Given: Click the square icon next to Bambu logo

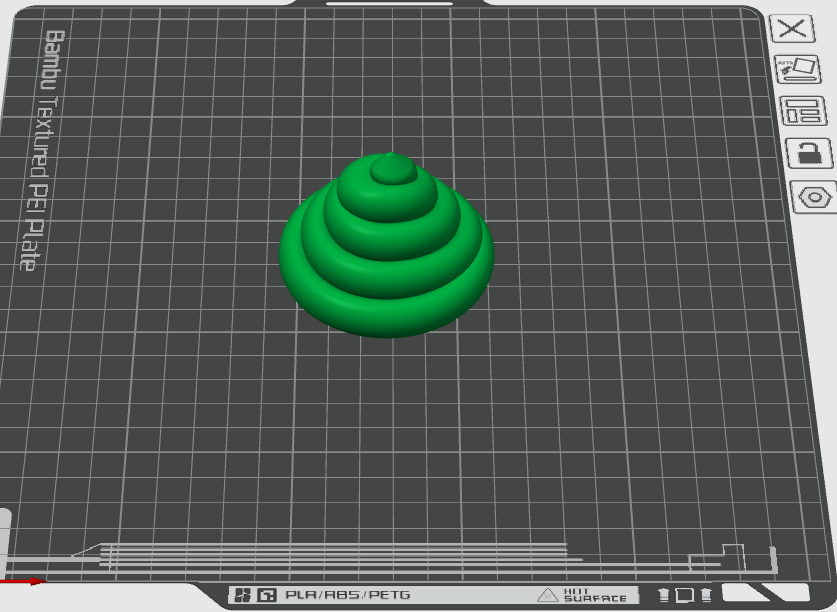Looking at the screenshot, I should [267, 595].
